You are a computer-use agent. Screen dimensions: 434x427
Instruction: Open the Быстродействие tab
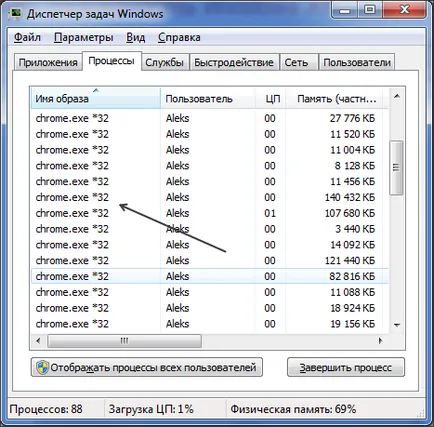(x=234, y=62)
